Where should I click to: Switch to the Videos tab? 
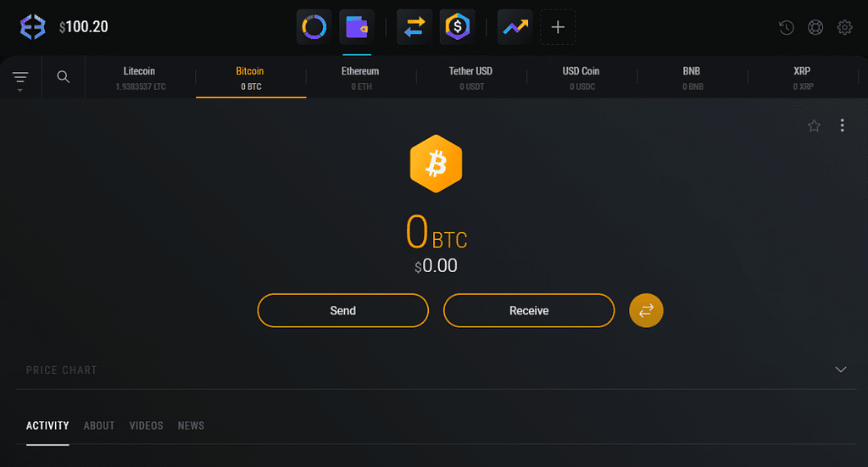click(x=146, y=425)
